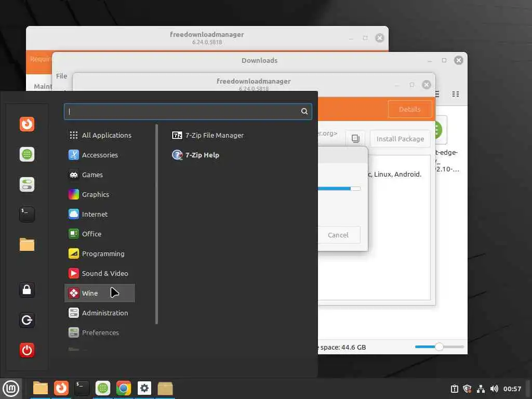
Task: Open Software Manager from the taskbar
Action: (103, 388)
